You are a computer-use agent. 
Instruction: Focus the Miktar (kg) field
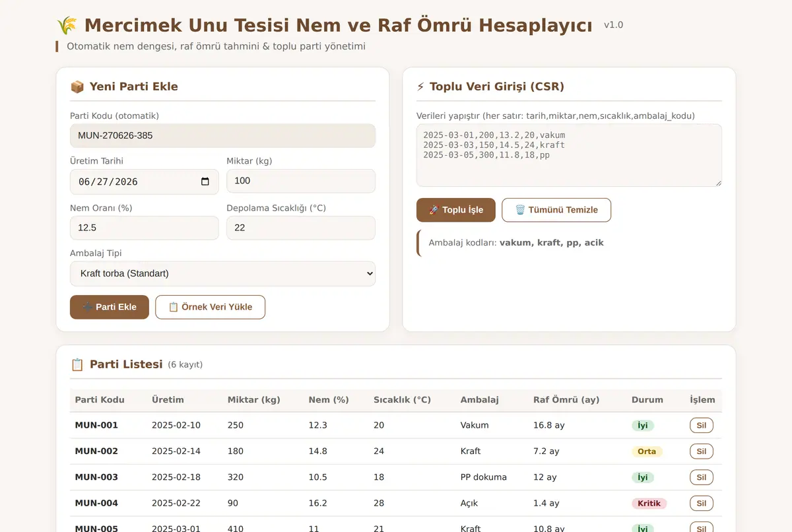coord(301,181)
